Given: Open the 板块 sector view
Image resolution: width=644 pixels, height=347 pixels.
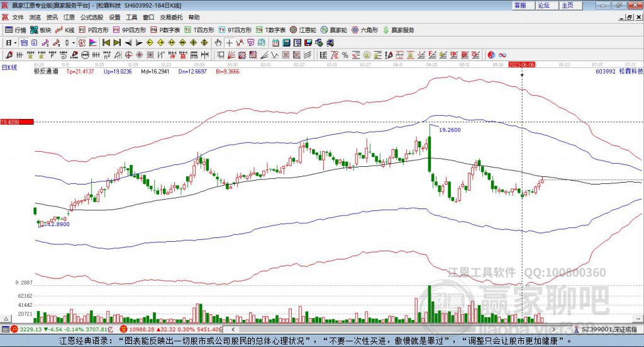Looking at the screenshot, I should click(x=41, y=30).
